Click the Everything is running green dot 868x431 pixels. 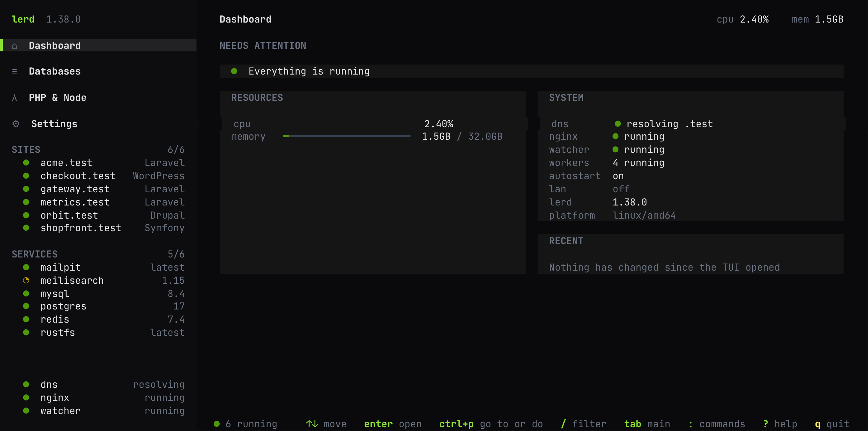pyautogui.click(x=234, y=71)
